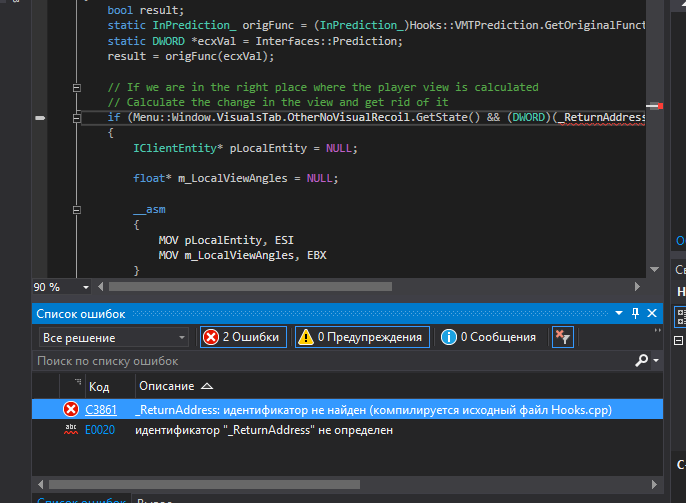Open the error list window options arrow
The image size is (686, 503).
pyautogui.click(x=619, y=313)
